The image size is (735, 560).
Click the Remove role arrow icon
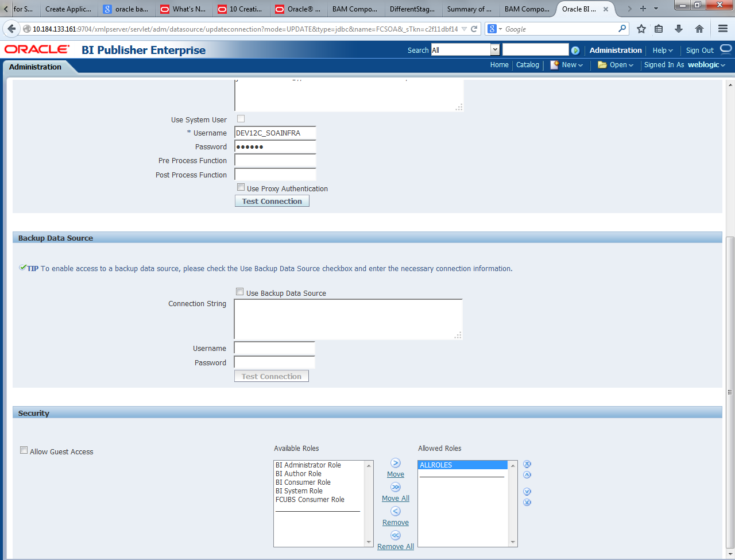396,511
